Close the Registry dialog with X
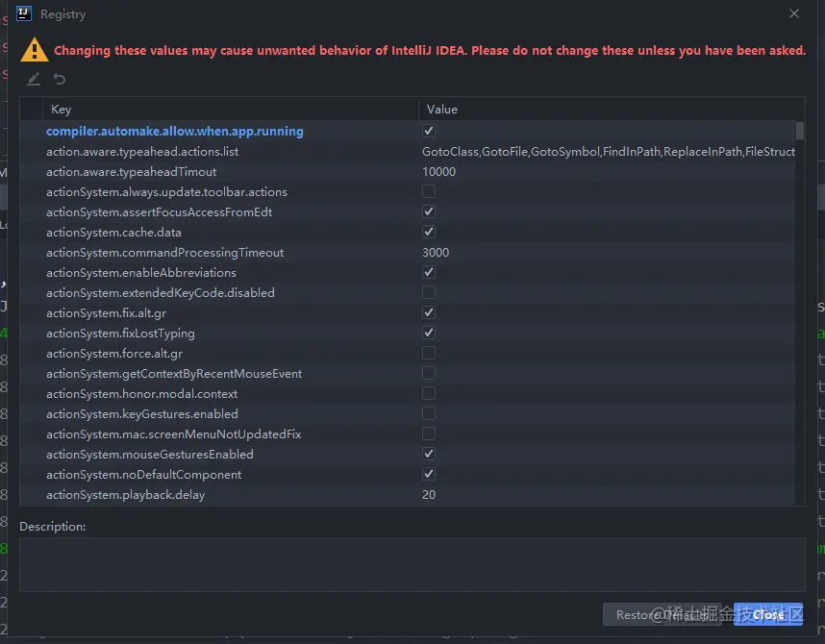This screenshot has height=644, width=825. pos(794,13)
